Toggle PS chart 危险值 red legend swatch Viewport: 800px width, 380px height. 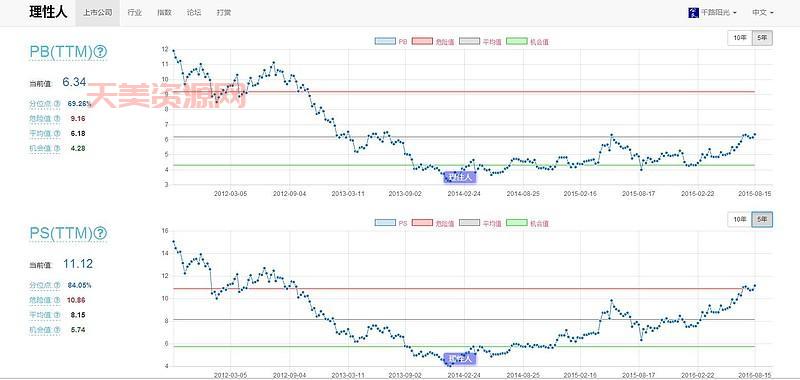422,223
